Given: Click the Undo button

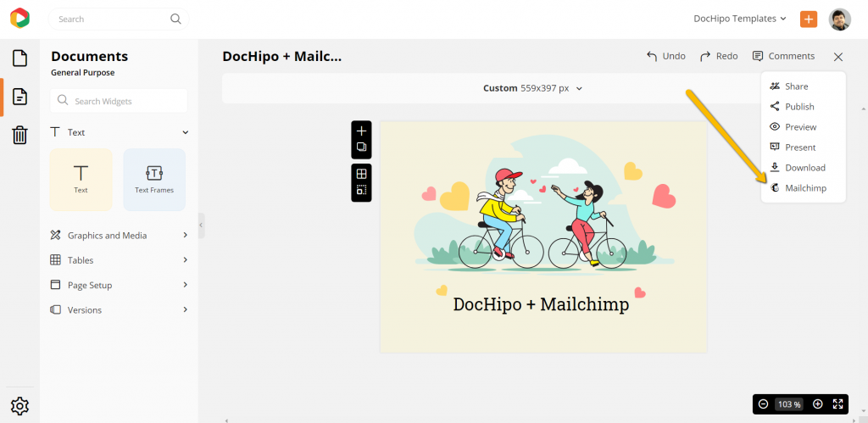Looking at the screenshot, I should tap(666, 56).
